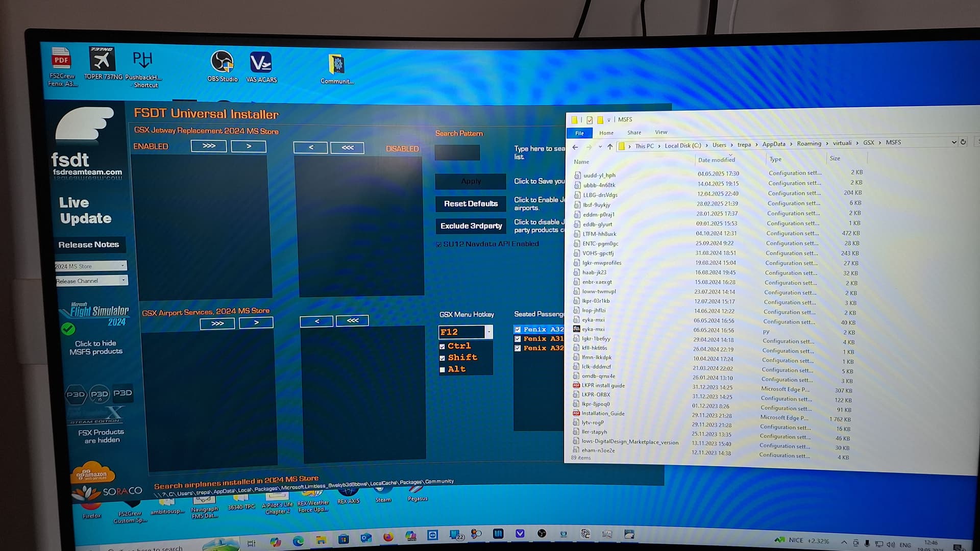The height and width of the screenshot is (551, 980).
Task: Open Outlook from the taskbar
Action: 365,538
